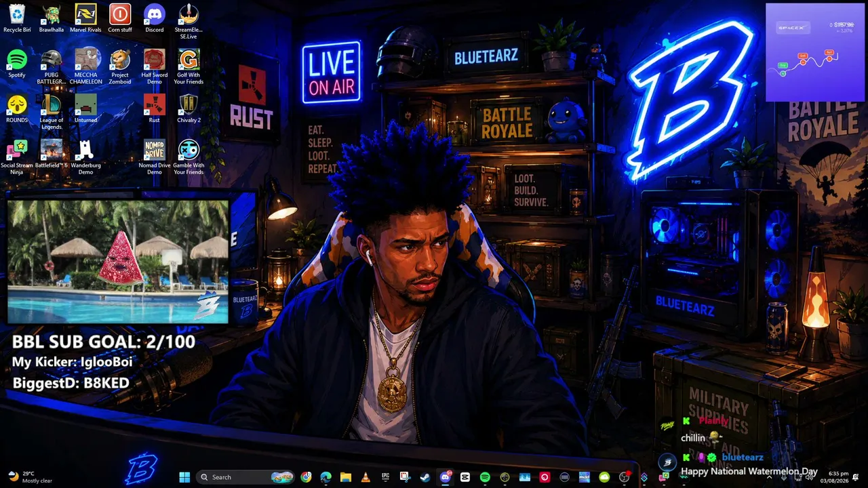
Task: Open the volume tray icon
Action: click(810, 477)
